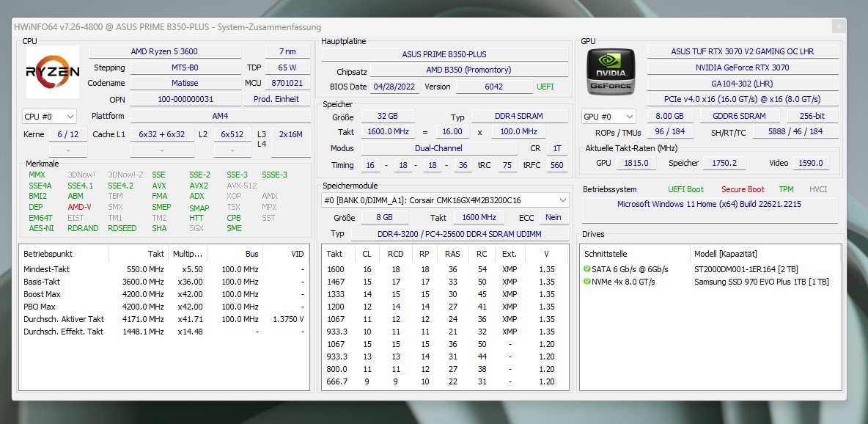868x424 pixels.
Task: Select the Samsung SSD 970 EVO Plus row
Action: (710, 282)
